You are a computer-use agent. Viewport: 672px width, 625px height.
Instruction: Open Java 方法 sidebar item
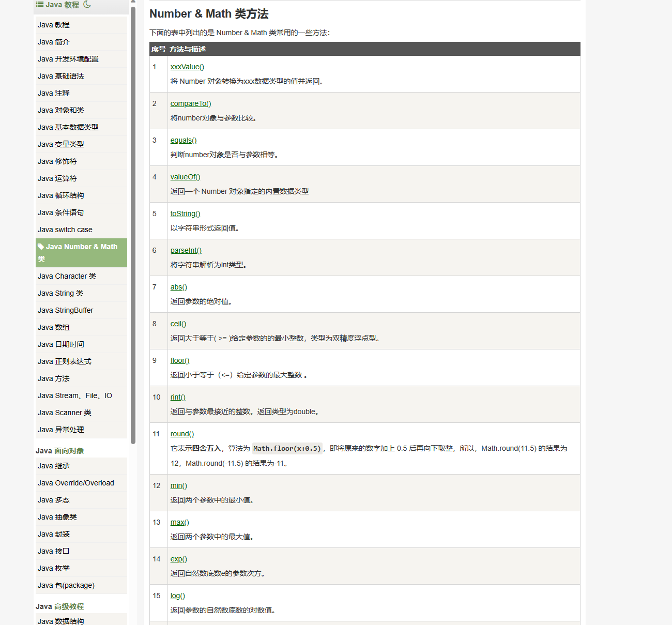point(81,378)
